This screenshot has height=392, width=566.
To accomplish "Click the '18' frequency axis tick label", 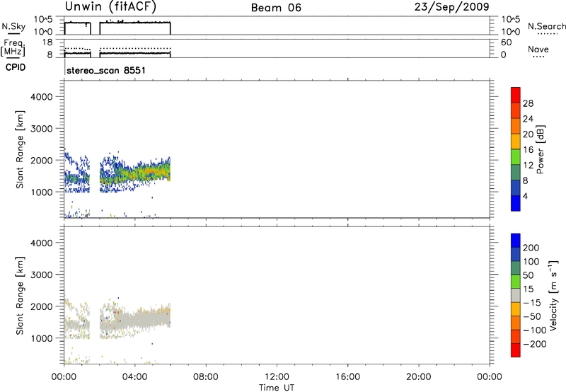I will 47,42.
